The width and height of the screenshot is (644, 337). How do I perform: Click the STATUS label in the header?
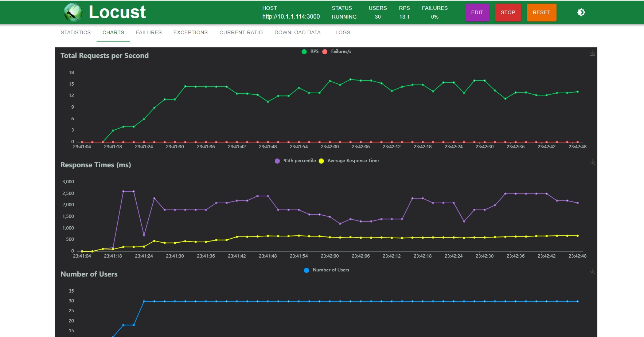pos(342,8)
